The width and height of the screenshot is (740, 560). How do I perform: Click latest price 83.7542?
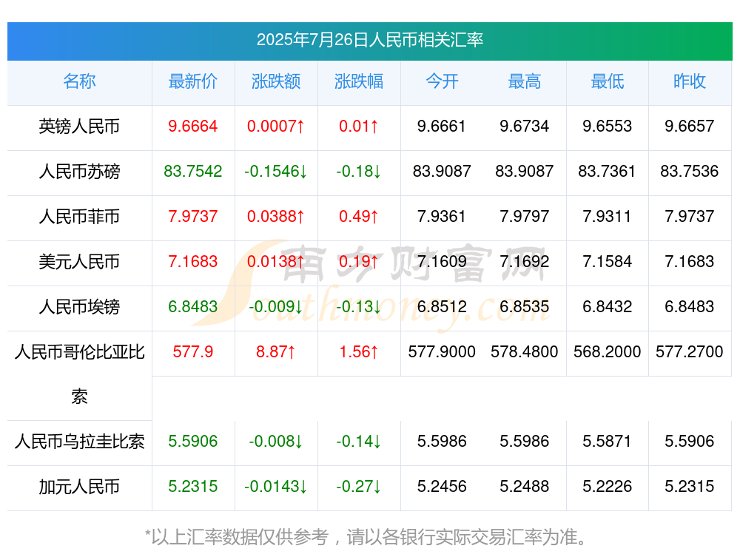pos(193,171)
